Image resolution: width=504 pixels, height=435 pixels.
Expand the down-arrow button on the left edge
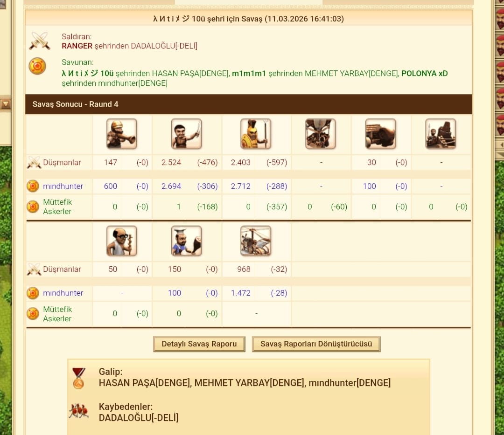click(x=6, y=104)
